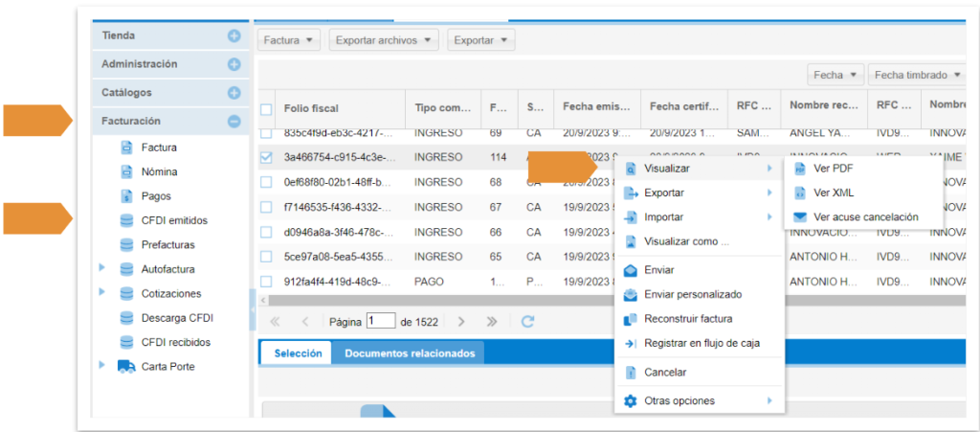Click the Carta Porte truck icon

(127, 366)
